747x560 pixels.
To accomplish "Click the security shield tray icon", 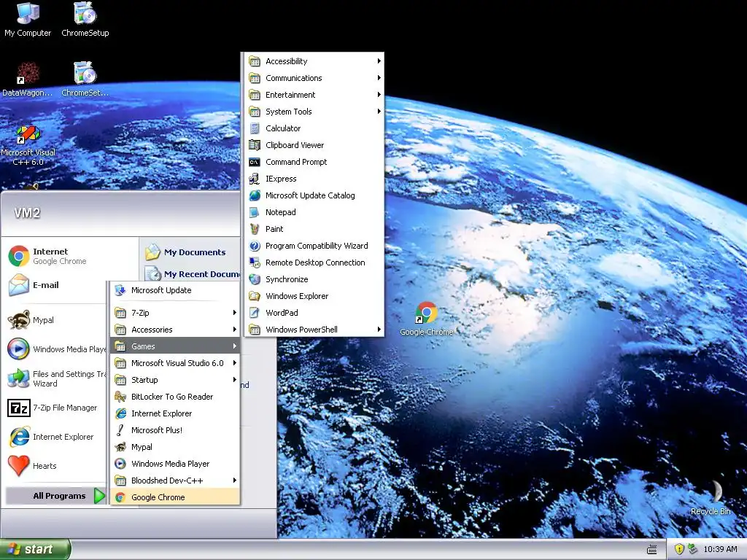I will (x=679, y=549).
